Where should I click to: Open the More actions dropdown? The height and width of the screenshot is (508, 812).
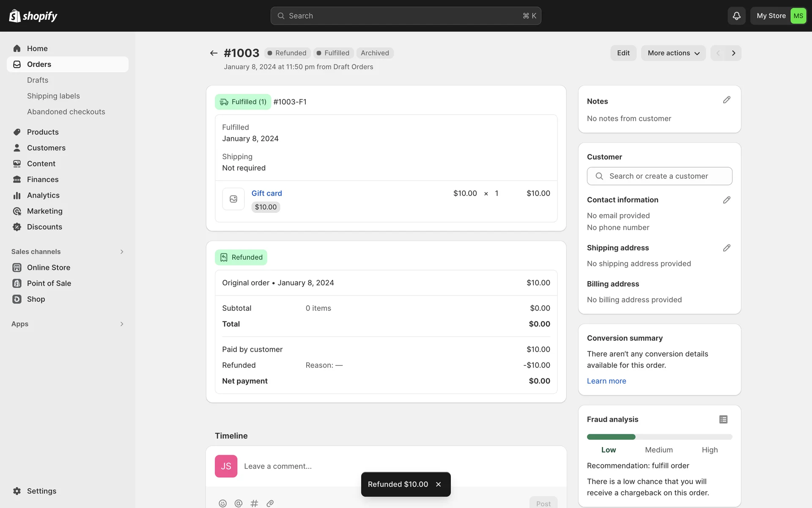(673, 53)
